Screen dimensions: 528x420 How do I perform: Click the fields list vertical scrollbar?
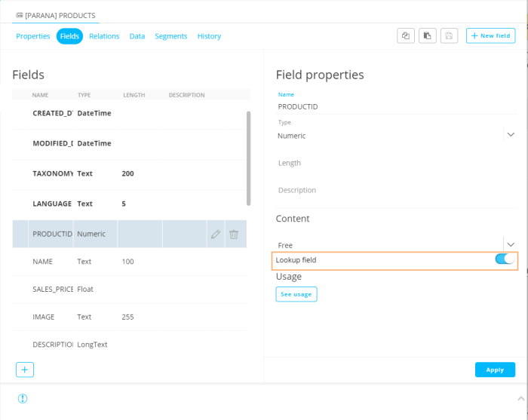(x=248, y=158)
